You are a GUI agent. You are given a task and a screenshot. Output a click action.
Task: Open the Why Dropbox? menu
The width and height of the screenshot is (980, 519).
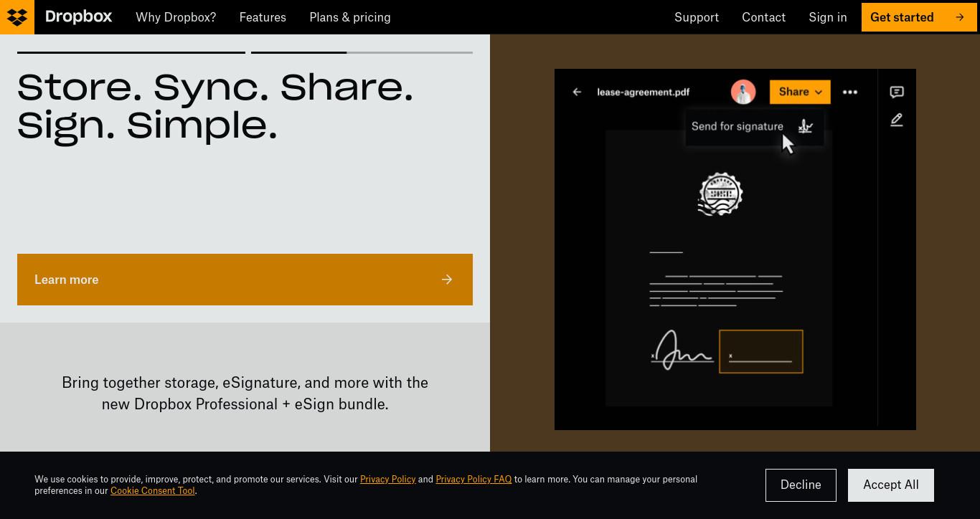(176, 17)
